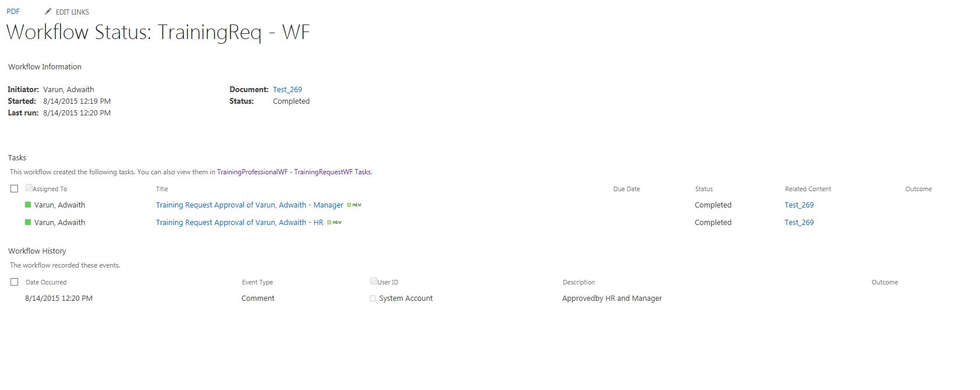Viewport: 980px width, 390px height.
Task: Open the Test_269 document link in Workflow Information
Action: point(288,89)
